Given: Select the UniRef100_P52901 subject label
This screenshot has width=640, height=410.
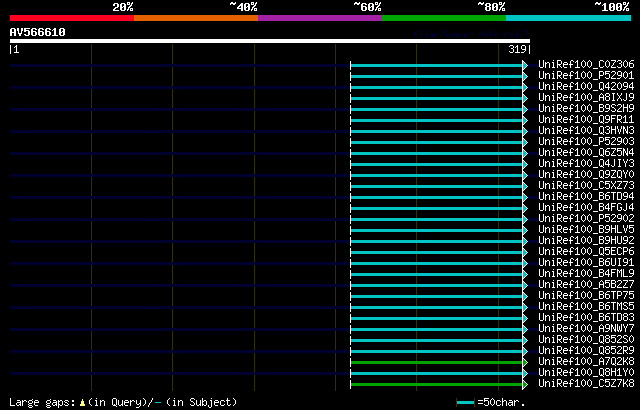Looking at the screenshot, I should click(x=586, y=75).
